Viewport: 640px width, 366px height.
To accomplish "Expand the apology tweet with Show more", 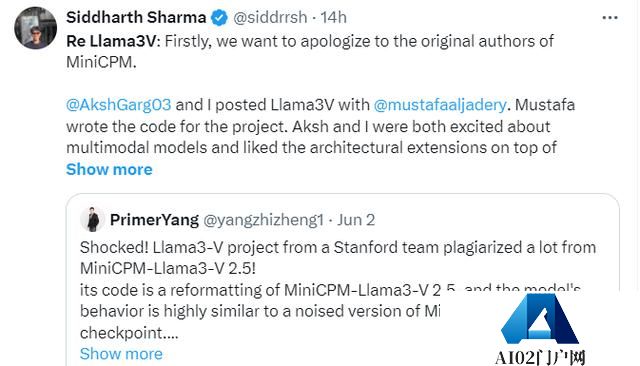I will click(109, 169).
